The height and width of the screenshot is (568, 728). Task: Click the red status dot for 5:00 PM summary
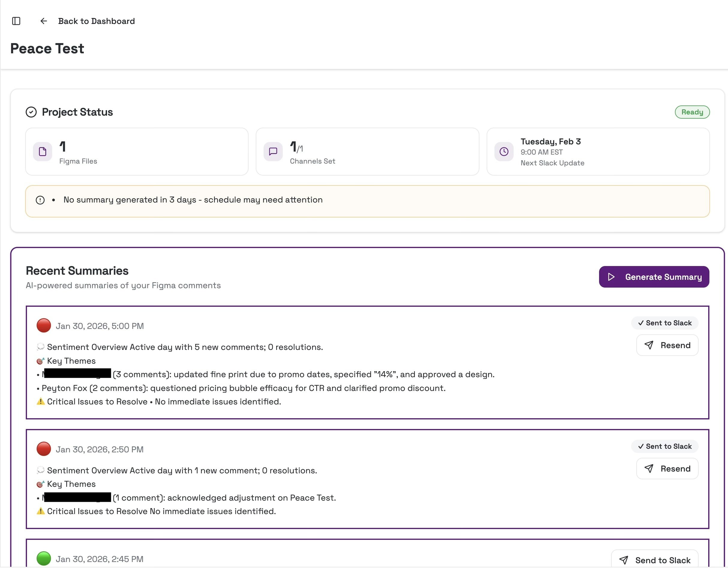click(x=44, y=325)
